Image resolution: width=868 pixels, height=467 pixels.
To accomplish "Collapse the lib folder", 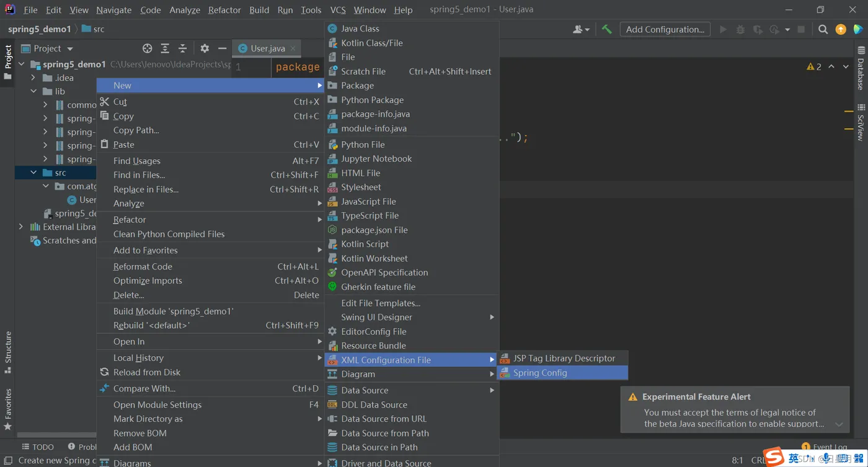I will coord(33,92).
